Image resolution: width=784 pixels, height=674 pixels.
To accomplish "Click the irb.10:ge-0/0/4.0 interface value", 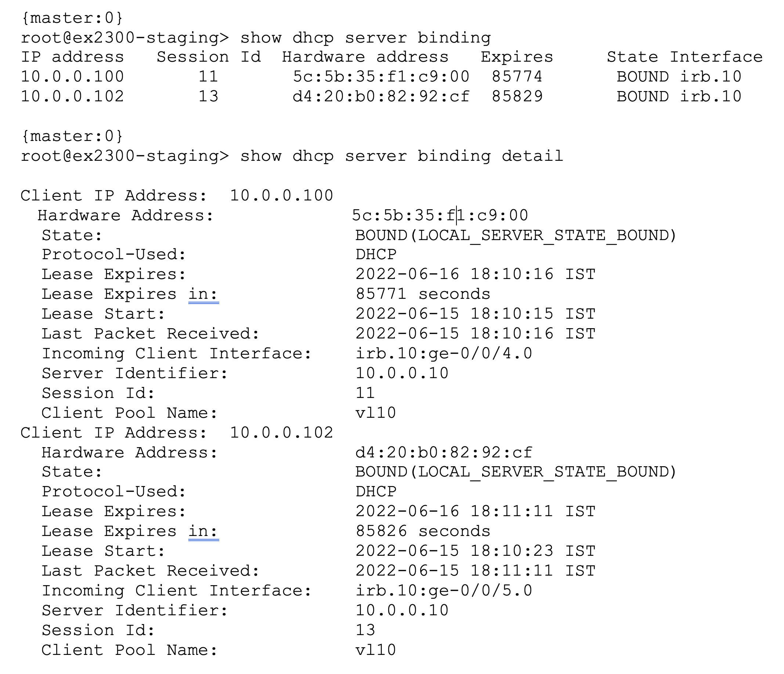I will (x=444, y=354).
